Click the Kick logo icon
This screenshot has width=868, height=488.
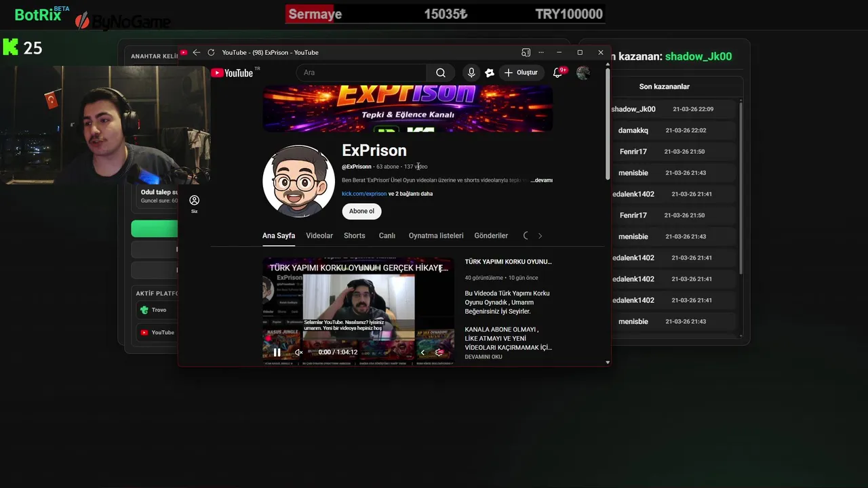tap(10, 47)
